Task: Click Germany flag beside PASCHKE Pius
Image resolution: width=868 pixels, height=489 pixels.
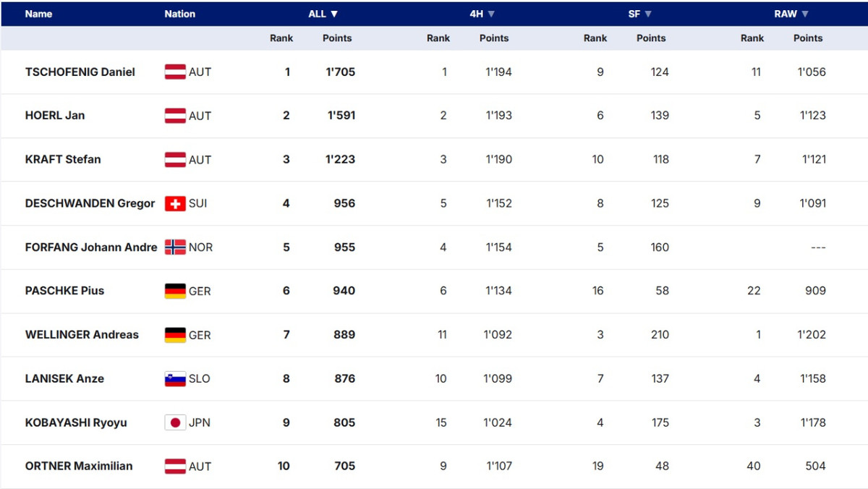Action: coord(175,291)
